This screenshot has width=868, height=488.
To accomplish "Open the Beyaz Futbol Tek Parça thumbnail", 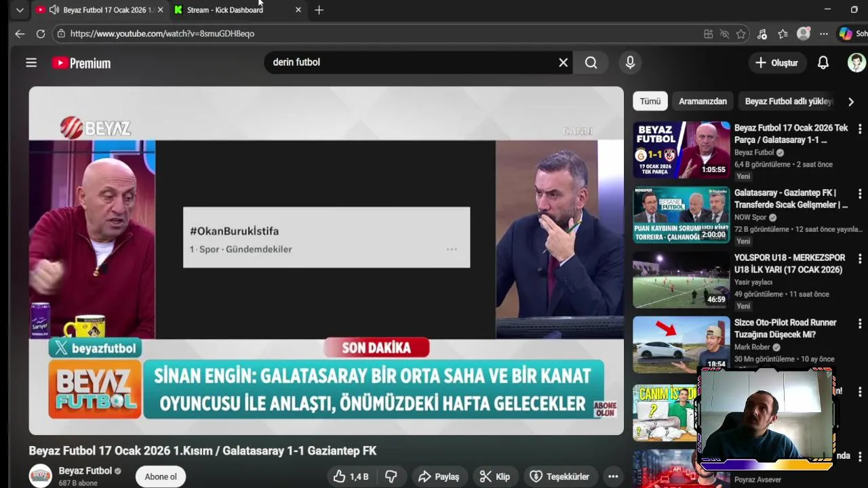I will tap(682, 149).
